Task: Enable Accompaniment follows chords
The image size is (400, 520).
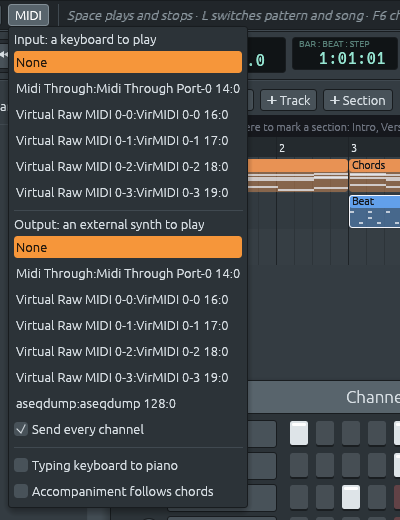Action: (x=21, y=491)
